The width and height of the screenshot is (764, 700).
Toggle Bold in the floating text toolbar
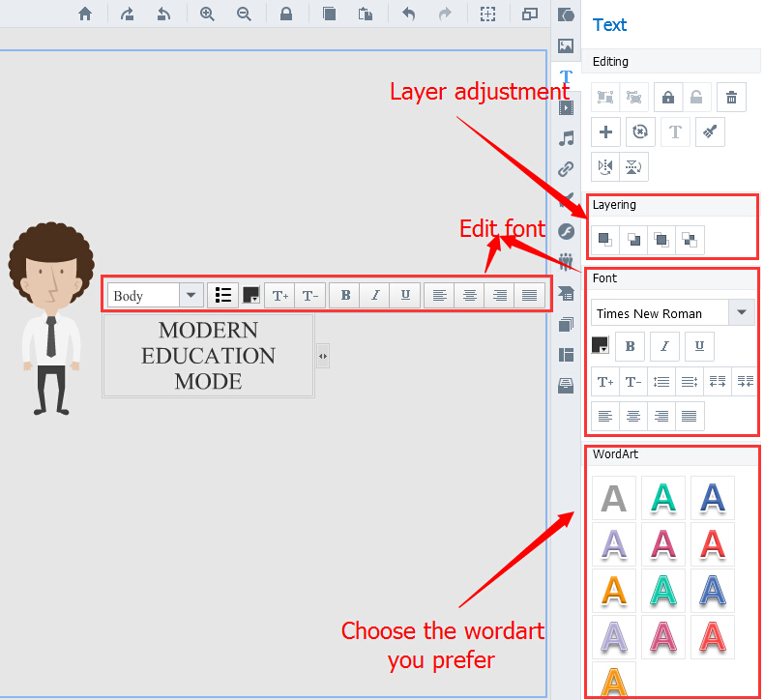345,295
